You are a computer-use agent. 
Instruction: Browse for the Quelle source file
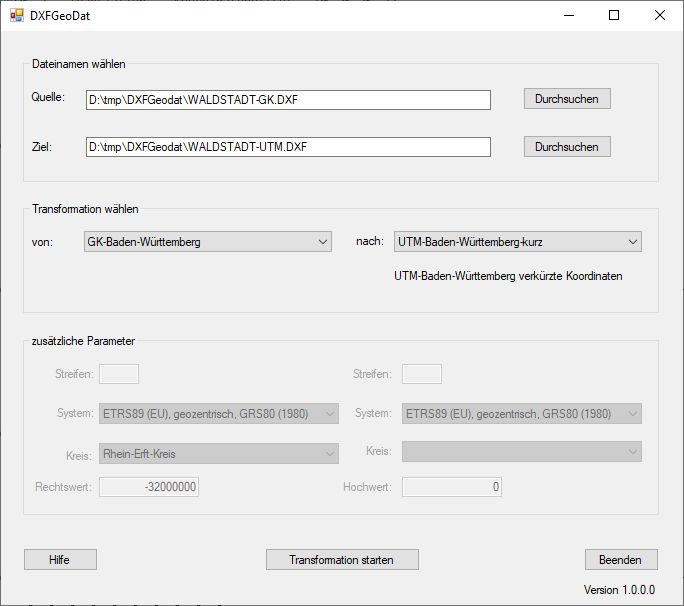566,99
